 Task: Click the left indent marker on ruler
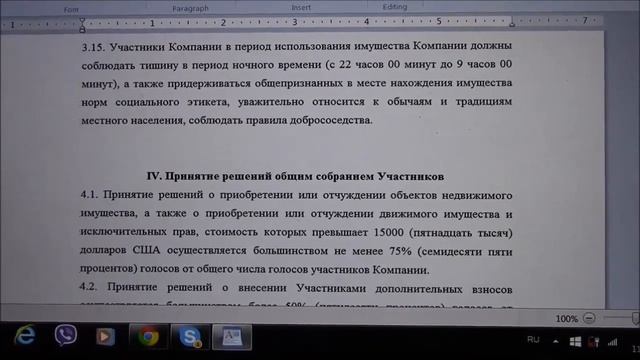(x=82, y=29)
